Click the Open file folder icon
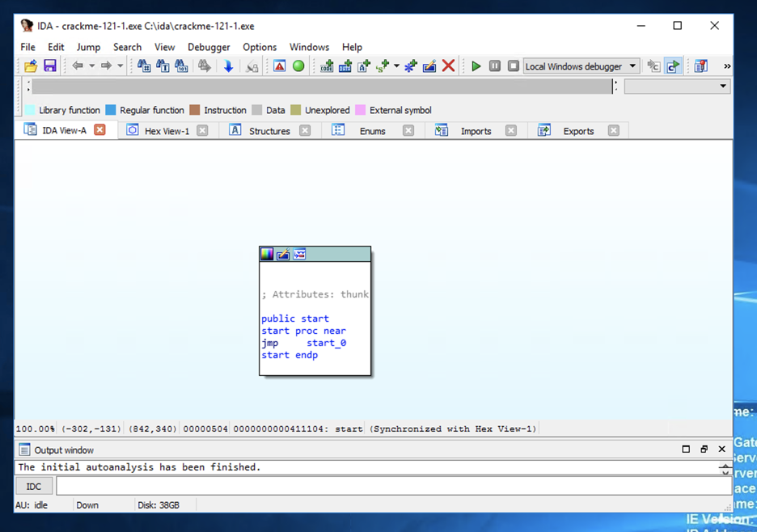Image resolution: width=757 pixels, height=532 pixels. 31,66
